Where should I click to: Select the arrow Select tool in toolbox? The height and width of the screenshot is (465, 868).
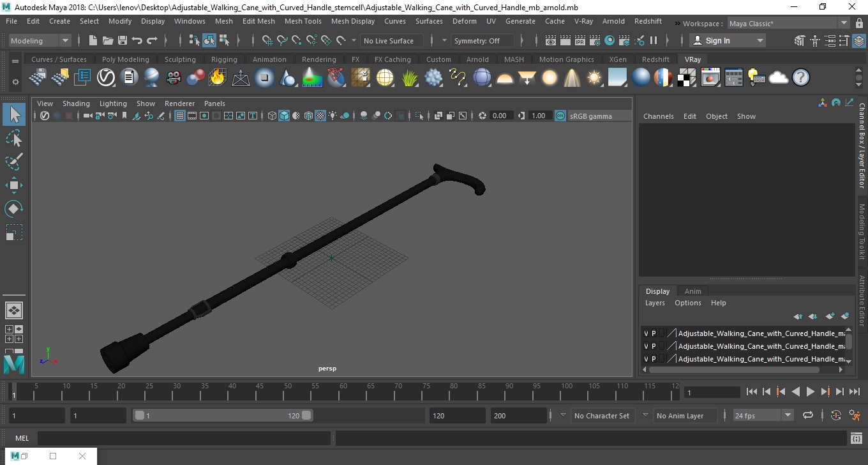(x=14, y=114)
